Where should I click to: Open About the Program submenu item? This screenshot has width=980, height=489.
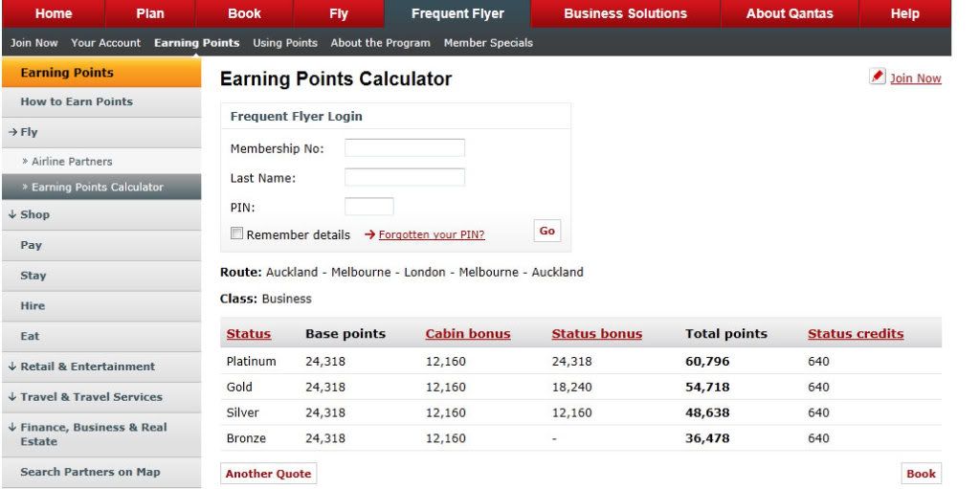point(381,43)
